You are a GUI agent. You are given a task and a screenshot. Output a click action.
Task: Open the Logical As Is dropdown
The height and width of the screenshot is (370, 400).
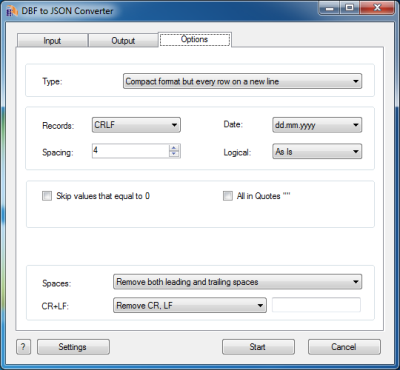317,152
